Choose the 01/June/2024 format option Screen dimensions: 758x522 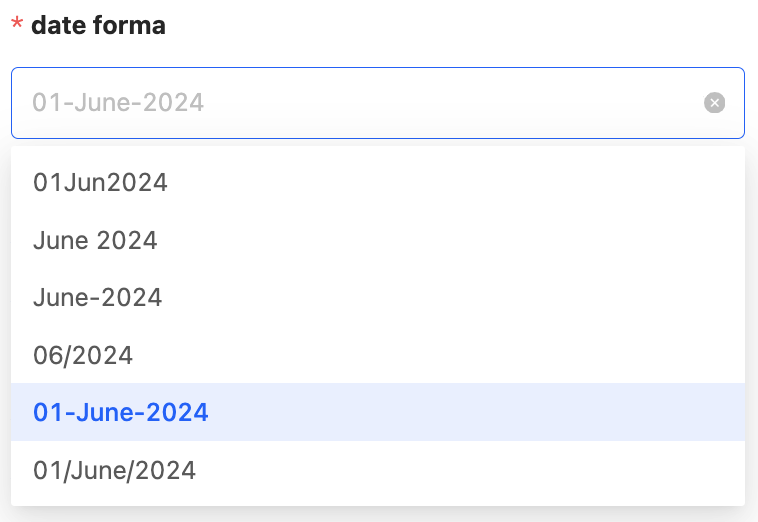tap(114, 470)
